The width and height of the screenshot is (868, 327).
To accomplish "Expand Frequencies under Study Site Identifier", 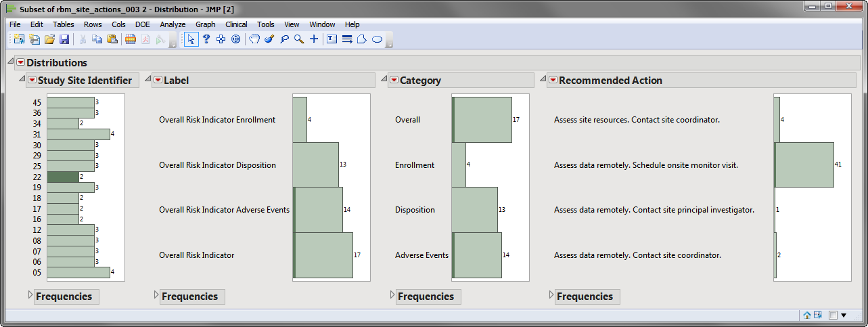I will (x=29, y=295).
